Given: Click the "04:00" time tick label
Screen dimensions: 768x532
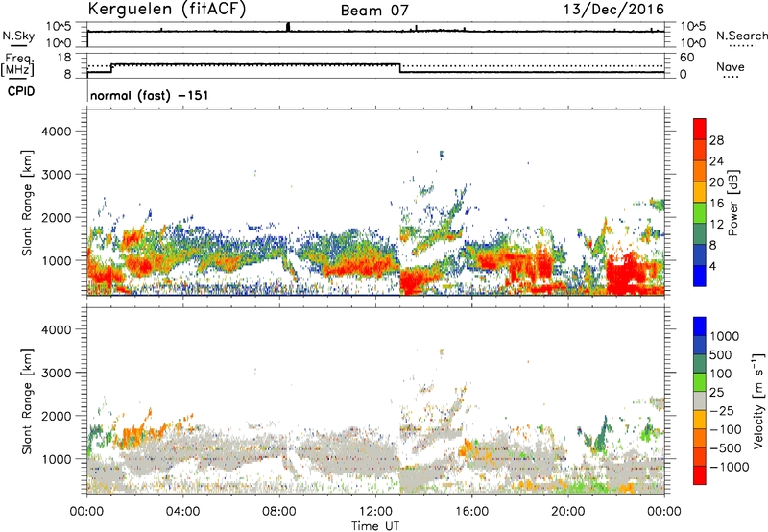Looking at the screenshot, I should click(x=183, y=512).
